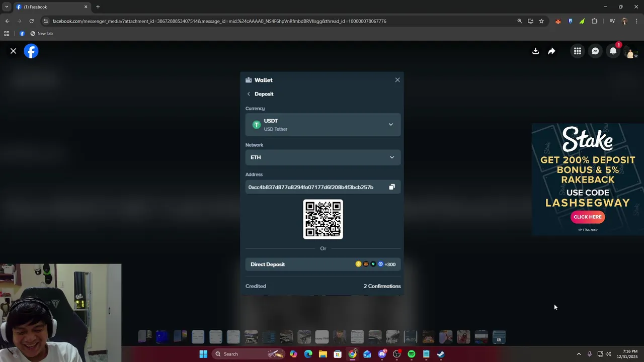
Task: Open Microsoft Store from the taskbar
Action: (x=338, y=354)
